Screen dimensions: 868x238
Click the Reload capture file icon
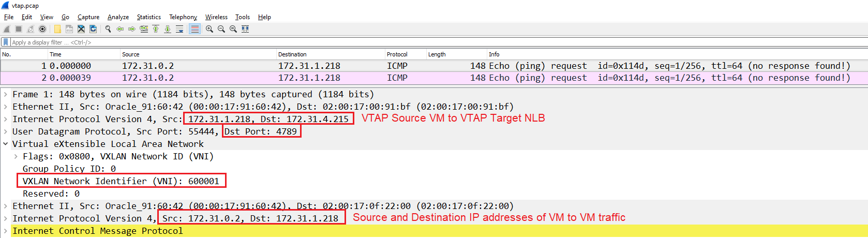(x=93, y=29)
